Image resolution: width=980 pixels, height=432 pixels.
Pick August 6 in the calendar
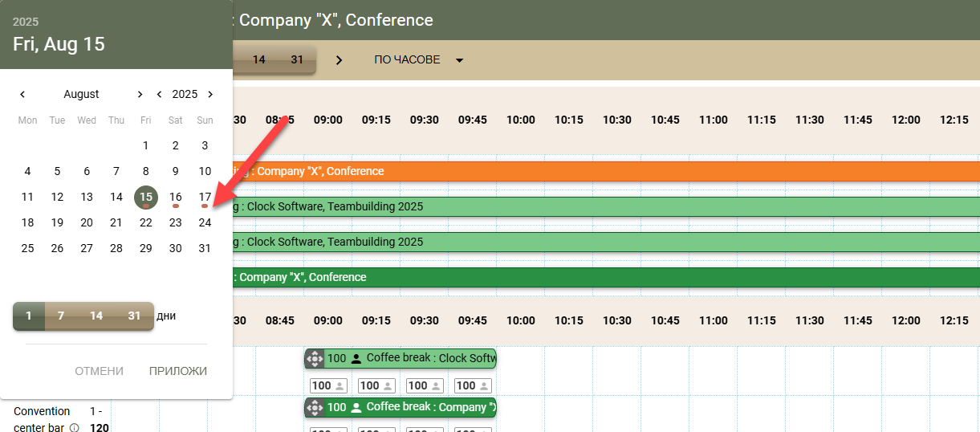[87, 171]
